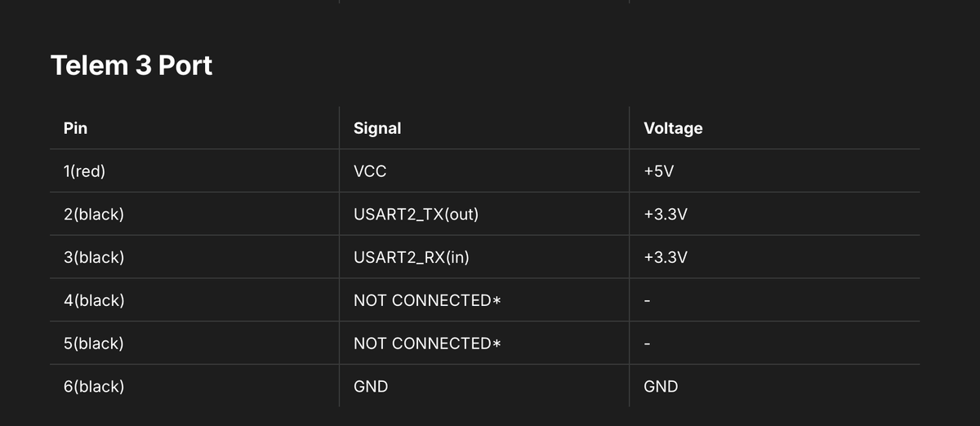Image resolution: width=980 pixels, height=426 pixels.
Task: Click the GND cell in Signal column
Action: (371, 387)
